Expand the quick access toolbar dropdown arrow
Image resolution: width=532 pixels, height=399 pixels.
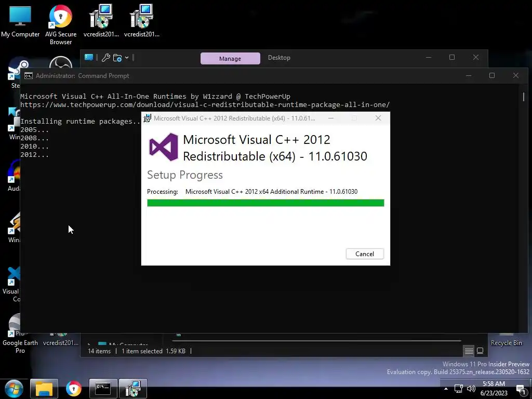pyautogui.click(x=127, y=58)
